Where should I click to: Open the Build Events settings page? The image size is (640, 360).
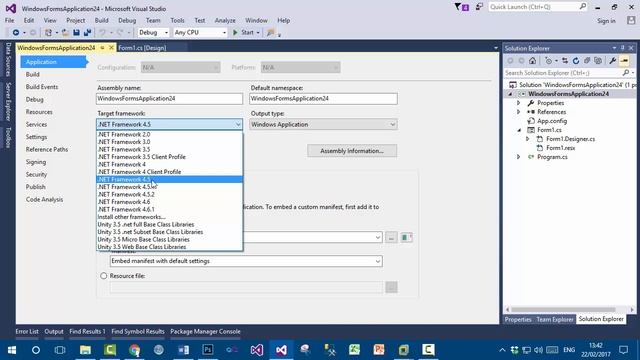pyautogui.click(x=42, y=87)
